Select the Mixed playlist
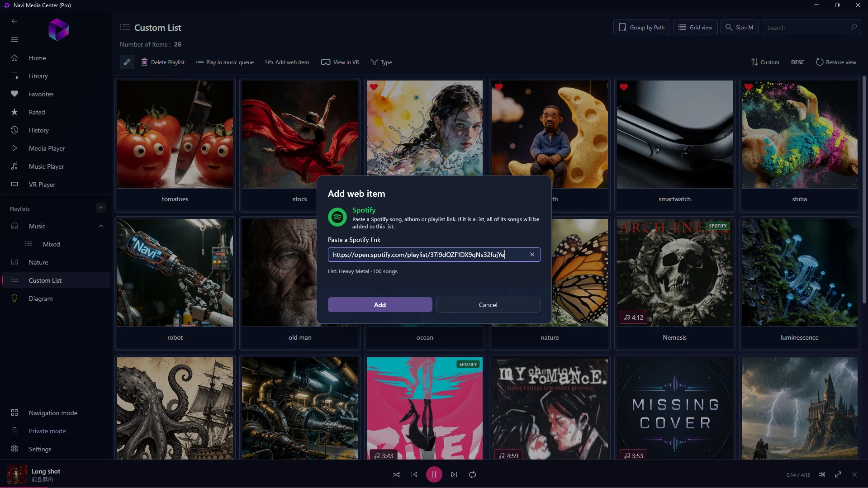Screen dimensions: 868x488 click(x=56, y=244)
